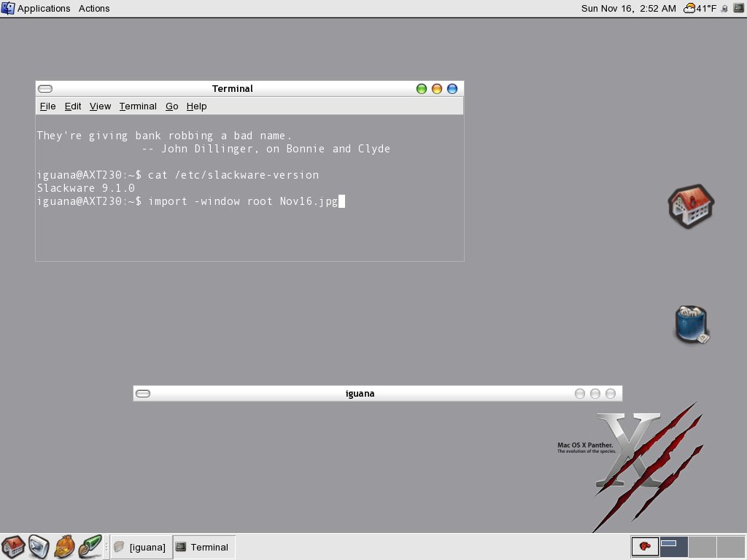747x560 pixels.
Task: Launch the home folder icon in bottom panel
Action: (13, 547)
